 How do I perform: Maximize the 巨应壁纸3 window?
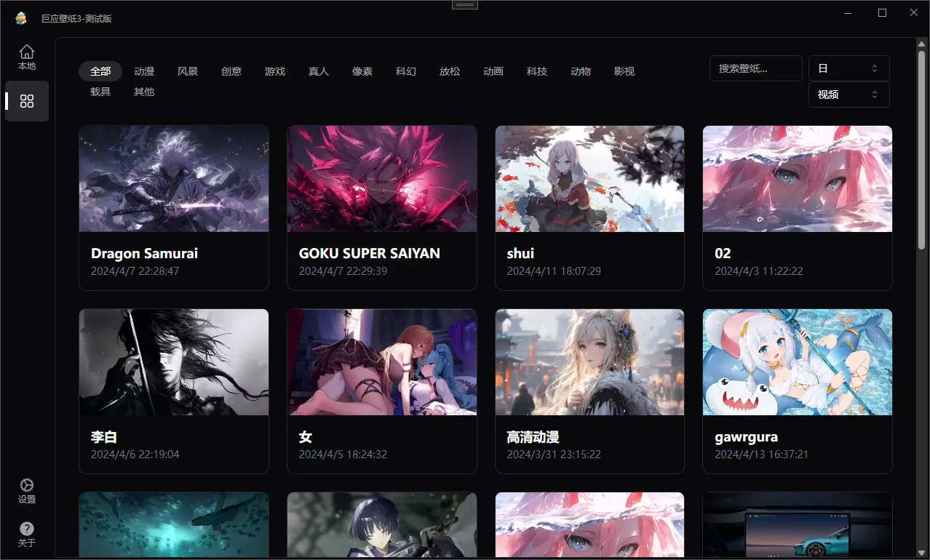point(882,12)
